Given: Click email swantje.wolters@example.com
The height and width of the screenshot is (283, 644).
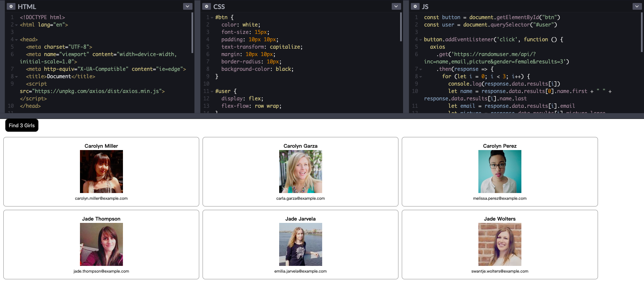Looking at the screenshot, I should [500, 271].
